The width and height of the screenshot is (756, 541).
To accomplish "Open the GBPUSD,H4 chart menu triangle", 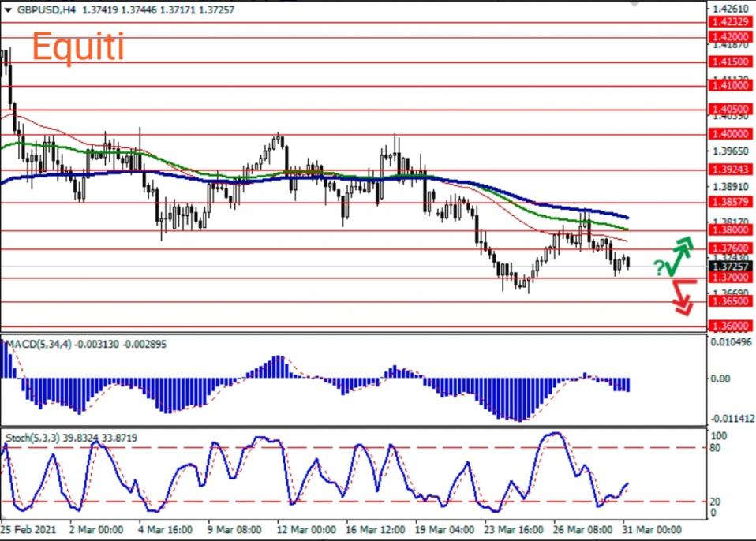I will [8, 10].
